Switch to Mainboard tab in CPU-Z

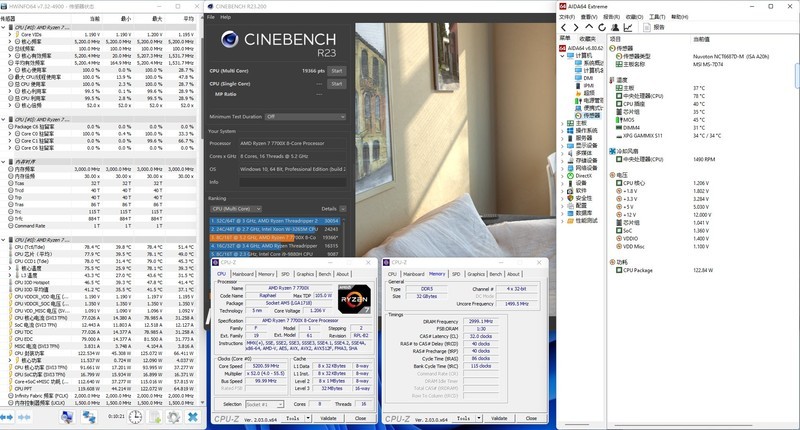[243, 273]
